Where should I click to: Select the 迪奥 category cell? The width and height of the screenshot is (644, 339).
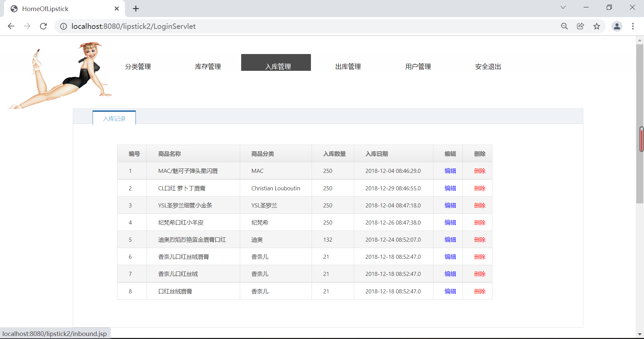[x=276, y=240]
